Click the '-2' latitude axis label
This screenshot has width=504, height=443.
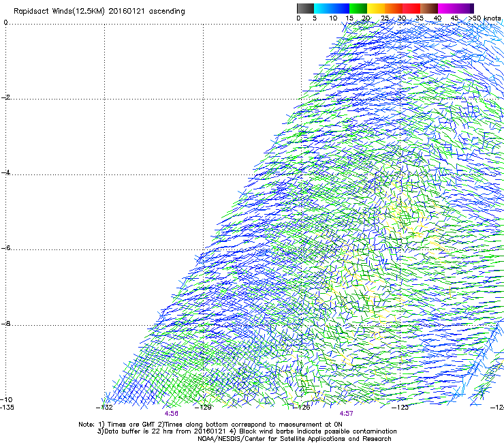pyautogui.click(x=5, y=97)
